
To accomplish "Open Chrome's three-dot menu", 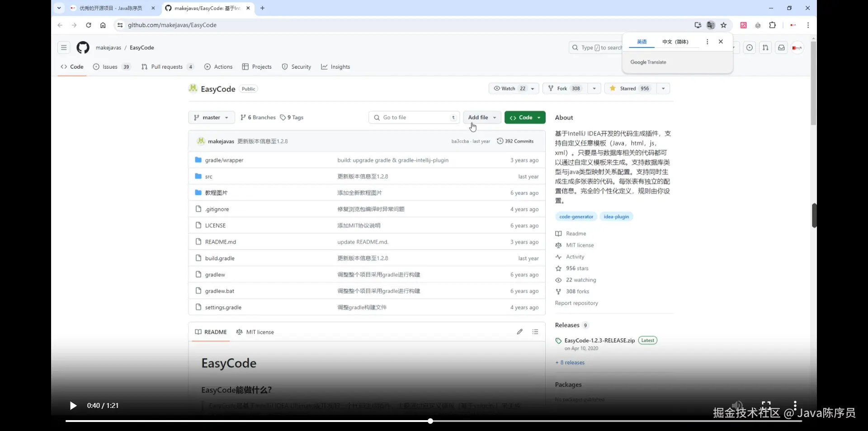I will [x=808, y=25].
